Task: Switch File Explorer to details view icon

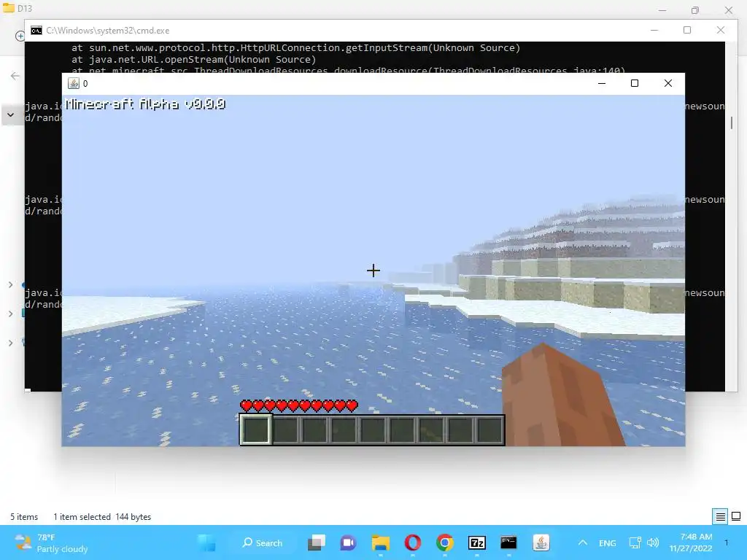Action: [720, 517]
